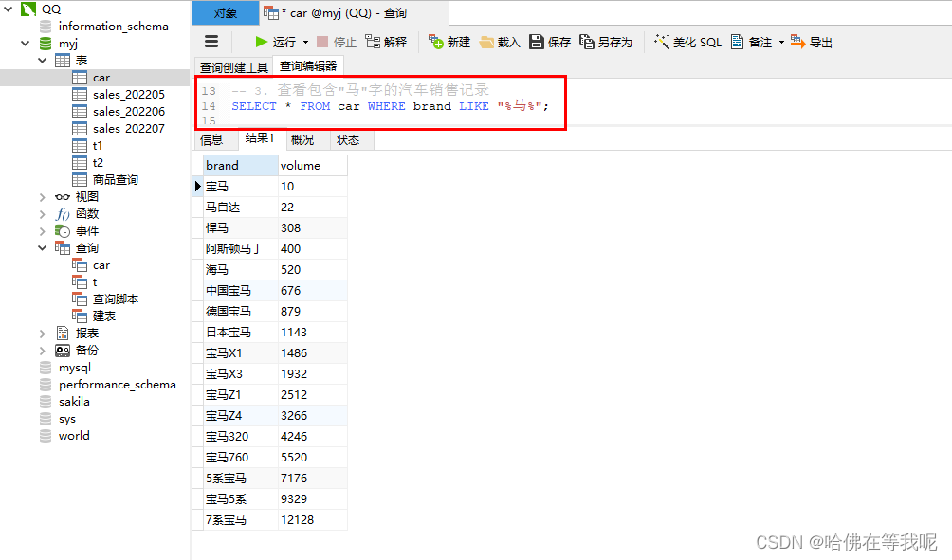The image size is (952, 560).
Task: Click in the SQL editor on line 14
Action: click(x=390, y=106)
